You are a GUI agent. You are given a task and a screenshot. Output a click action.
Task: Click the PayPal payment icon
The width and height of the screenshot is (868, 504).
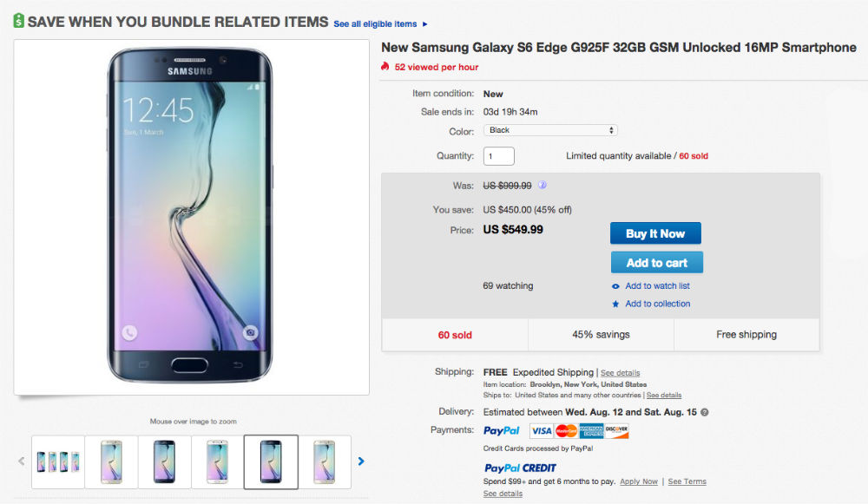[x=501, y=429]
